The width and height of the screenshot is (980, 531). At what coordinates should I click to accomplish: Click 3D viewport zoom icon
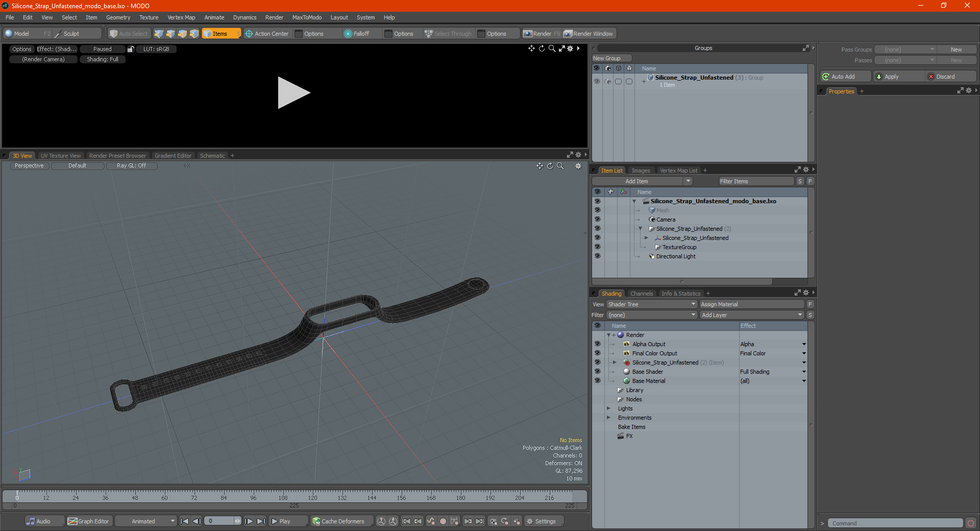[x=560, y=166]
